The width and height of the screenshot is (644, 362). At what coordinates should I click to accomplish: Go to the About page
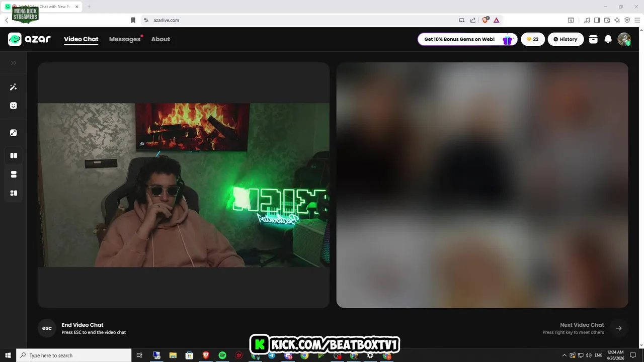tap(160, 39)
